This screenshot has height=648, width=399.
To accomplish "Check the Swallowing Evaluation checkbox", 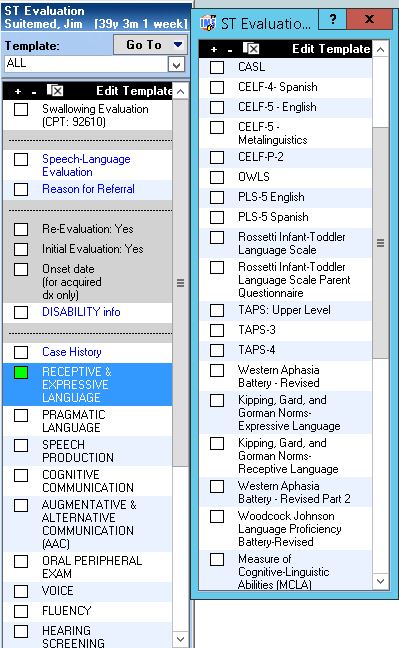I will [x=21, y=110].
